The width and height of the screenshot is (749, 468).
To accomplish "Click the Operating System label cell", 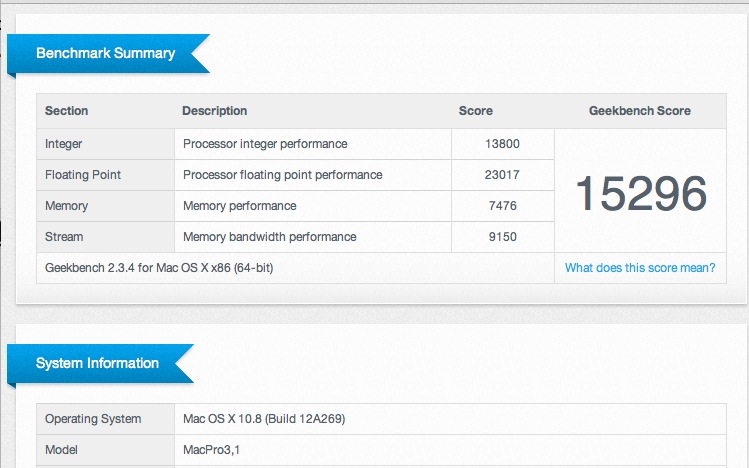I will click(106, 419).
